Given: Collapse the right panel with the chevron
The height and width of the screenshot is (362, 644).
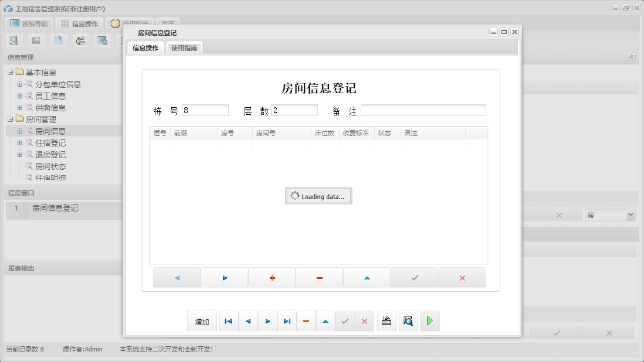Looking at the screenshot, I should point(632,56).
